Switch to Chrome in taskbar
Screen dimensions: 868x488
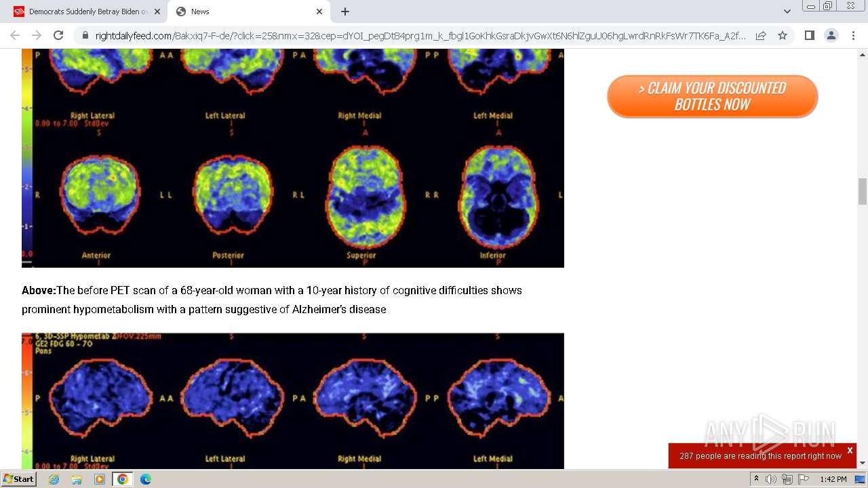(123, 479)
